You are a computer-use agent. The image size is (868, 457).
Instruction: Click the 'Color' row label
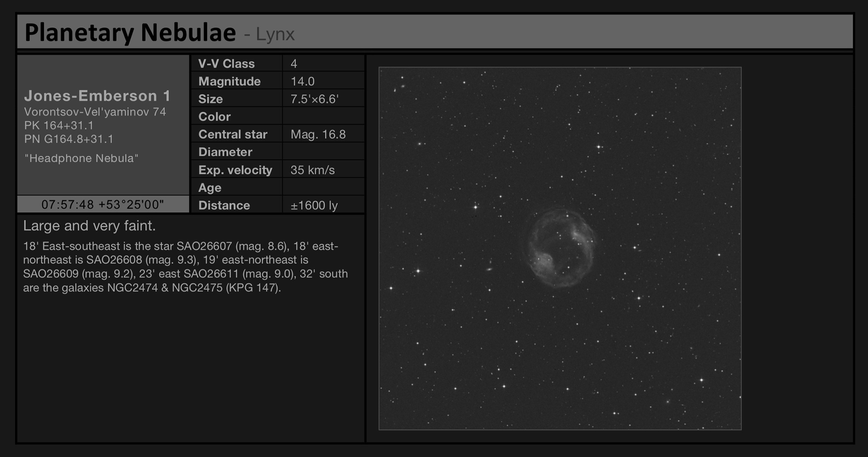coord(214,117)
